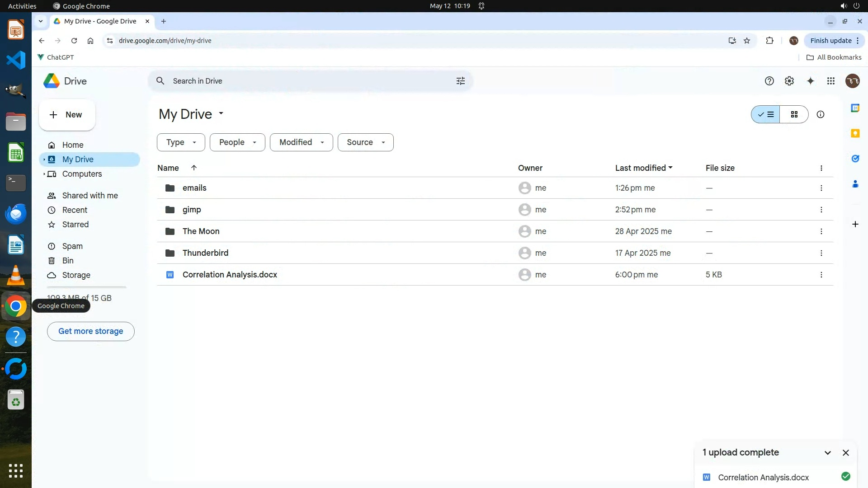Open the Starred section
This screenshot has height=488, width=868.
[75, 225]
